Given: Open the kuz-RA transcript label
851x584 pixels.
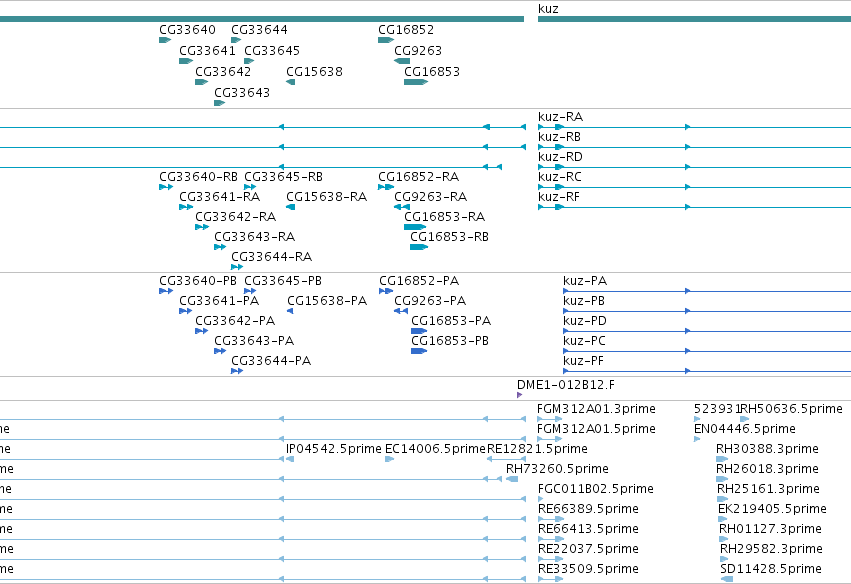Looking at the screenshot, I should 560,117.
